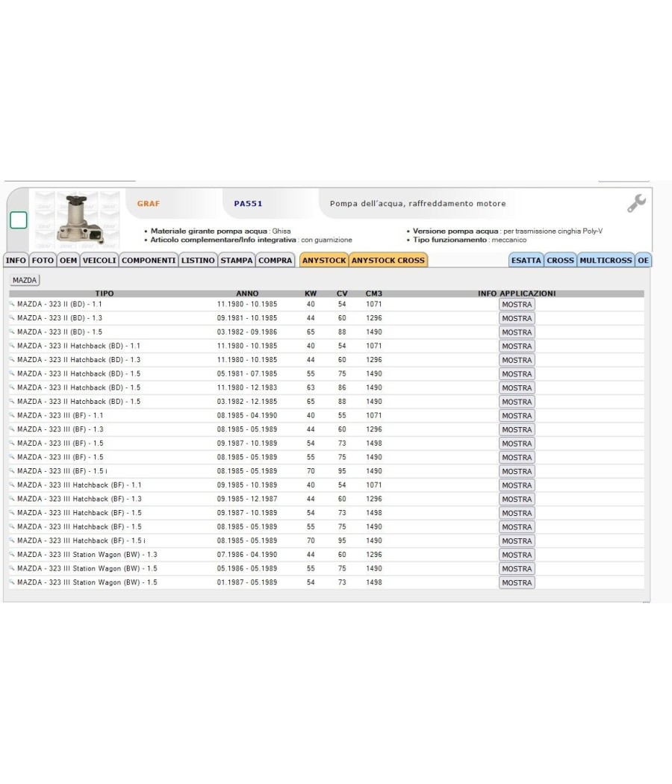The height and width of the screenshot is (784, 672).
Task: Click magnifier icon beside Station Wagon (BW) 1.3
Action: 12,554
